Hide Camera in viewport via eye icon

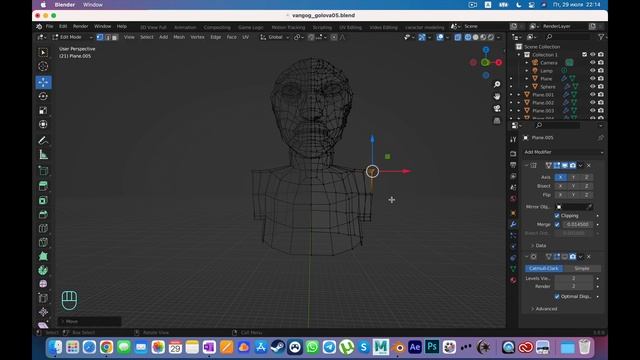pos(593,63)
